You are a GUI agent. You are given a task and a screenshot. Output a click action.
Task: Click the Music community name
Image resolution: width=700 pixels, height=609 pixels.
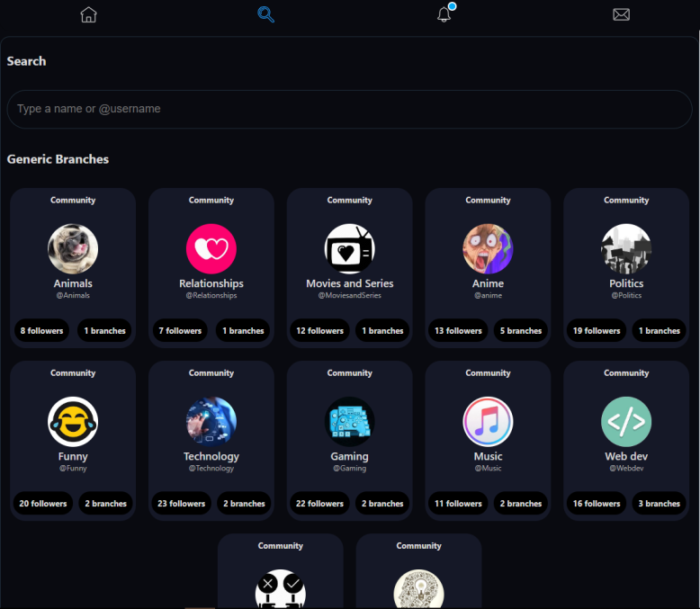pyautogui.click(x=488, y=456)
